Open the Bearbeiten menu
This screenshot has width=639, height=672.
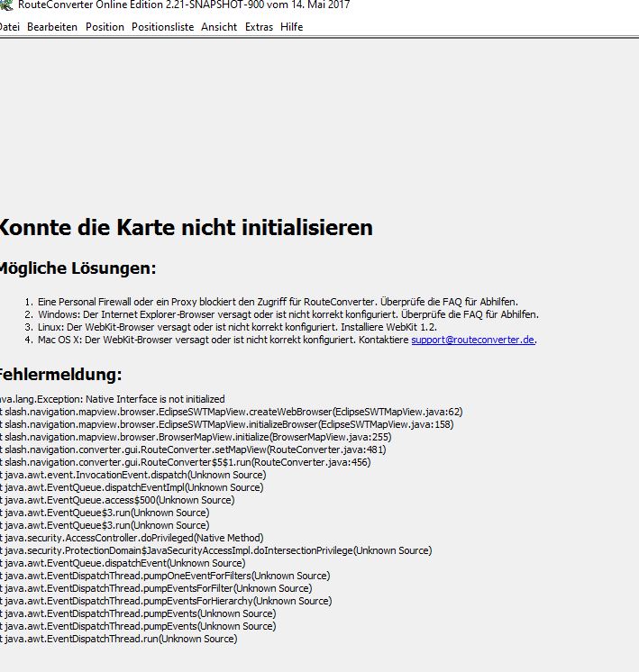coord(51,27)
